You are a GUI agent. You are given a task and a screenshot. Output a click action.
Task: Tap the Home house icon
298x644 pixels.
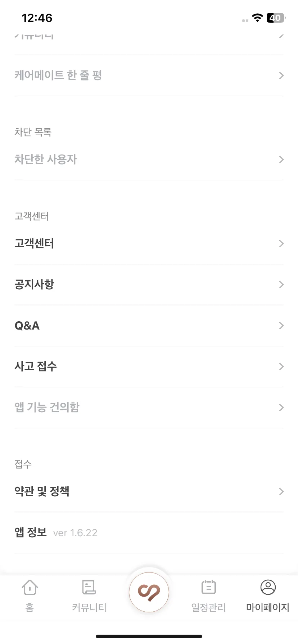[x=30, y=587]
